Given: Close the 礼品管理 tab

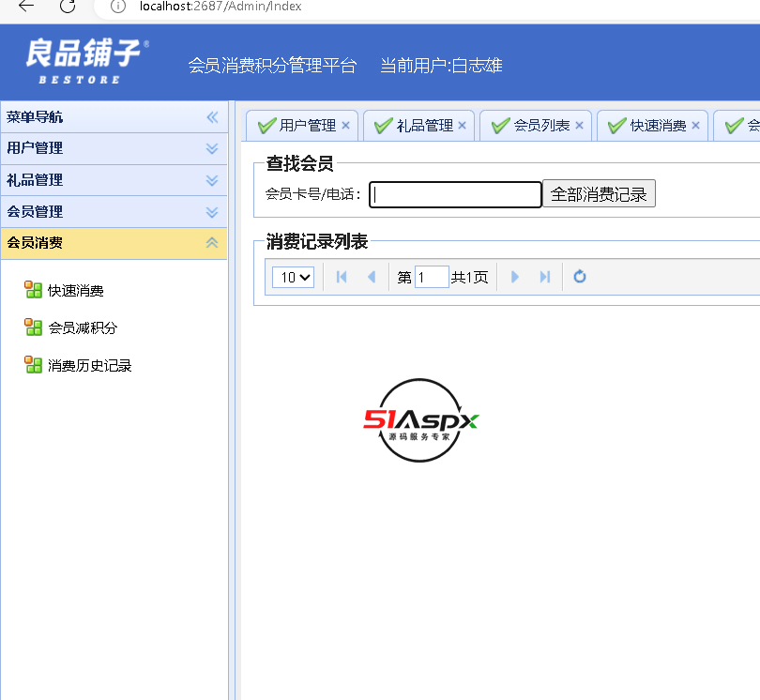Looking at the screenshot, I should pos(462,126).
